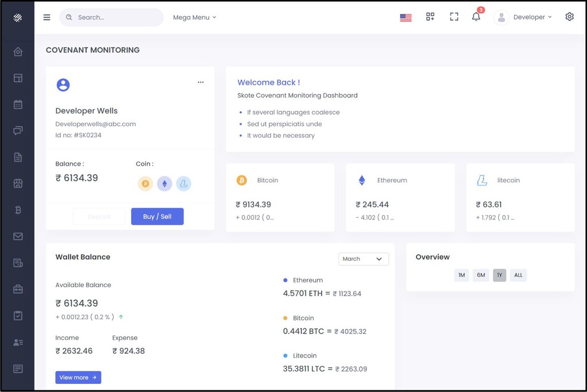Open the options menu on Developer Wells card
587x392 pixels.
201,82
